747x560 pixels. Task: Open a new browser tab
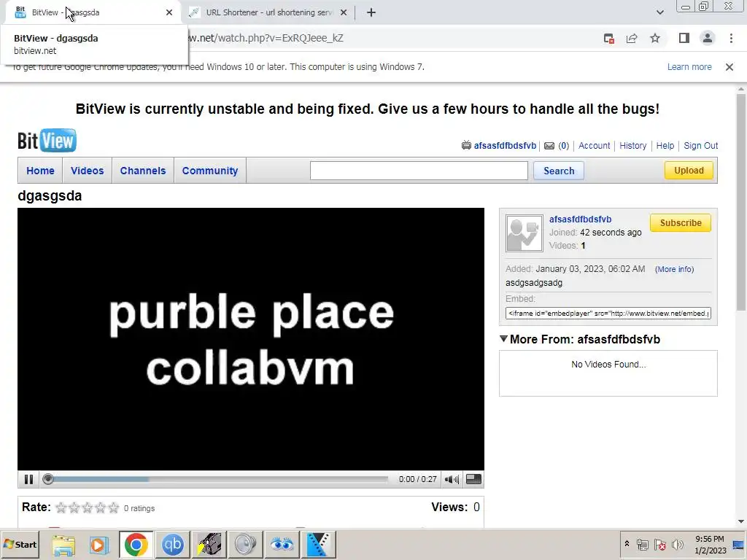(x=371, y=12)
